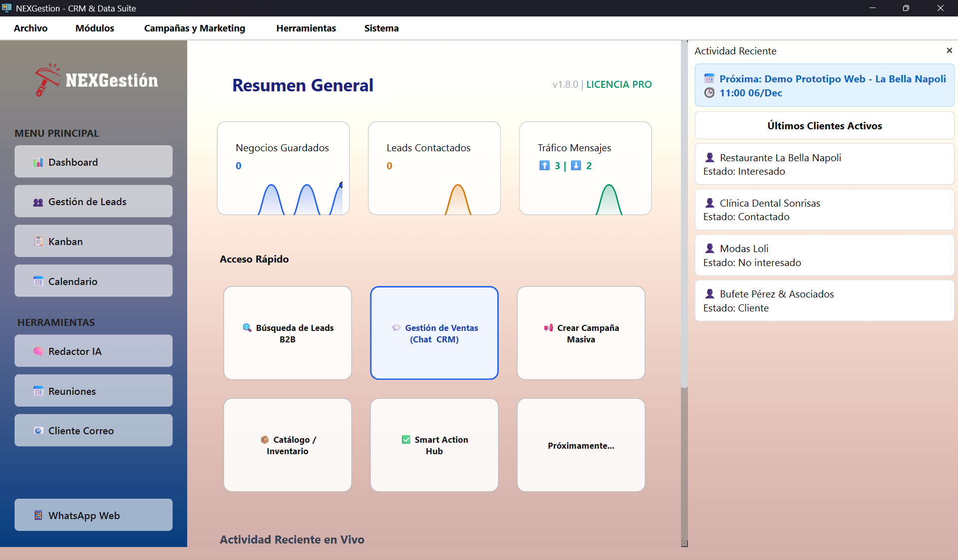The width and height of the screenshot is (958, 560).
Task: Open the Archivo menu
Action: pyautogui.click(x=30, y=28)
